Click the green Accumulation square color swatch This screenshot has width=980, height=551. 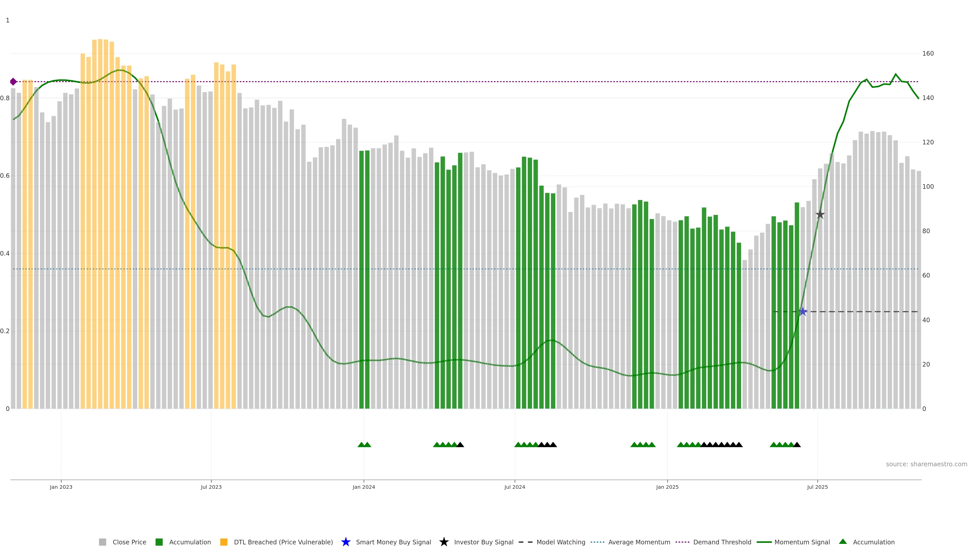click(159, 542)
